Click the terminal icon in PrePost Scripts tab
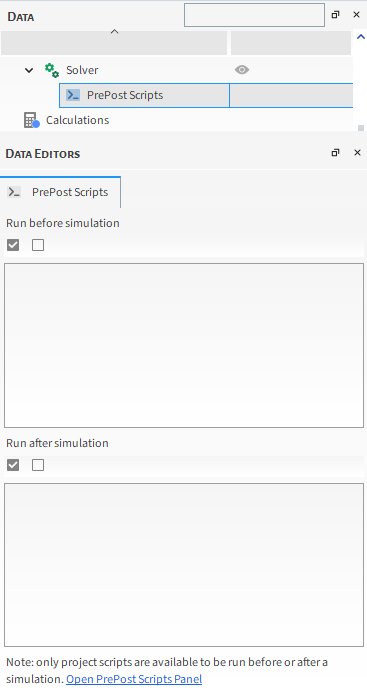Image resolution: width=367 pixels, height=698 pixels. pyautogui.click(x=14, y=192)
